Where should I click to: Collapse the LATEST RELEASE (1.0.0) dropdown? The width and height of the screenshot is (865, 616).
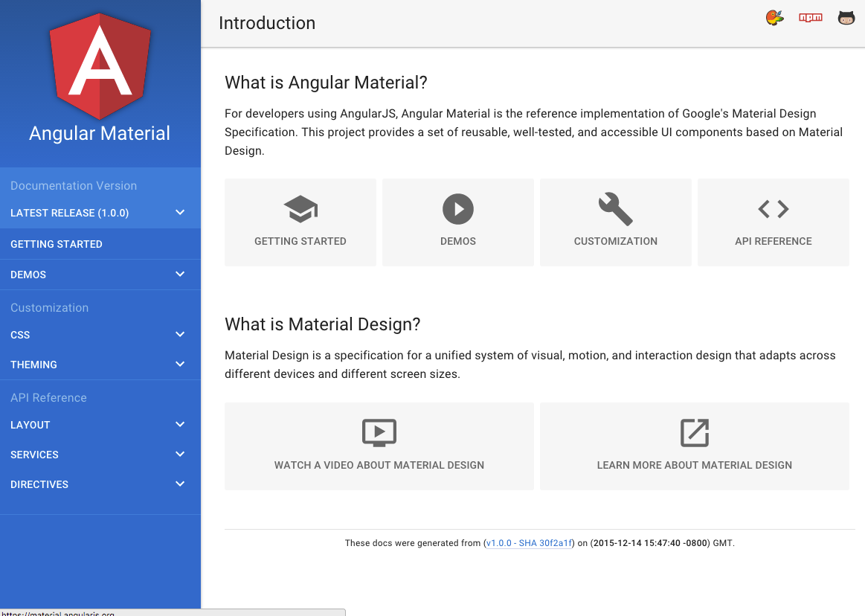tap(179, 212)
